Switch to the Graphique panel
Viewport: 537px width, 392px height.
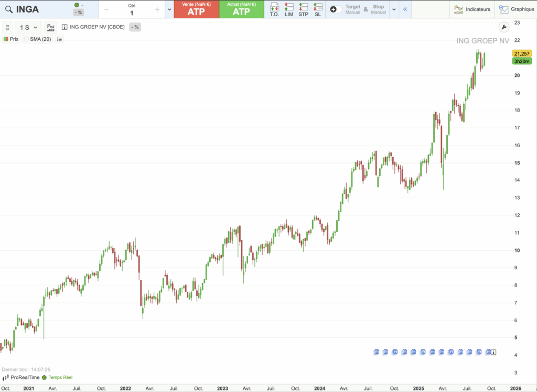click(518, 9)
